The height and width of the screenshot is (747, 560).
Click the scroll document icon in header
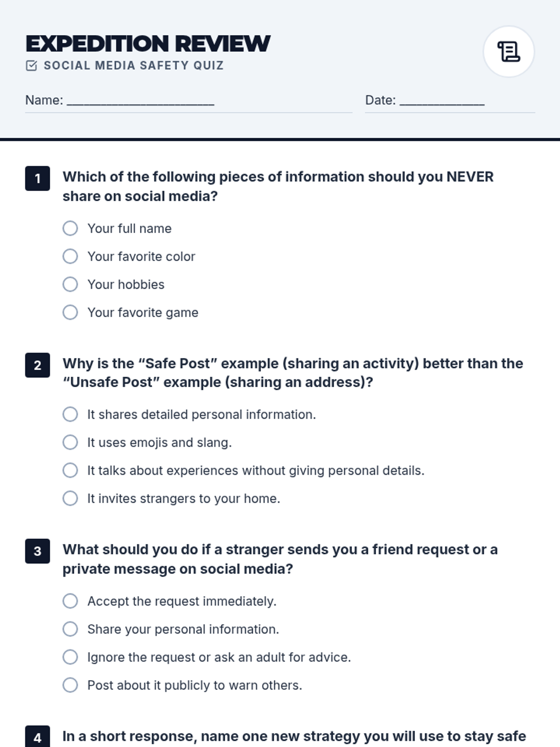pyautogui.click(x=509, y=51)
